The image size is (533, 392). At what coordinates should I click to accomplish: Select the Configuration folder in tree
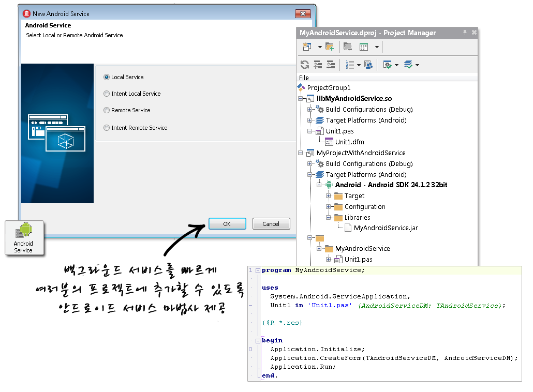click(x=365, y=207)
